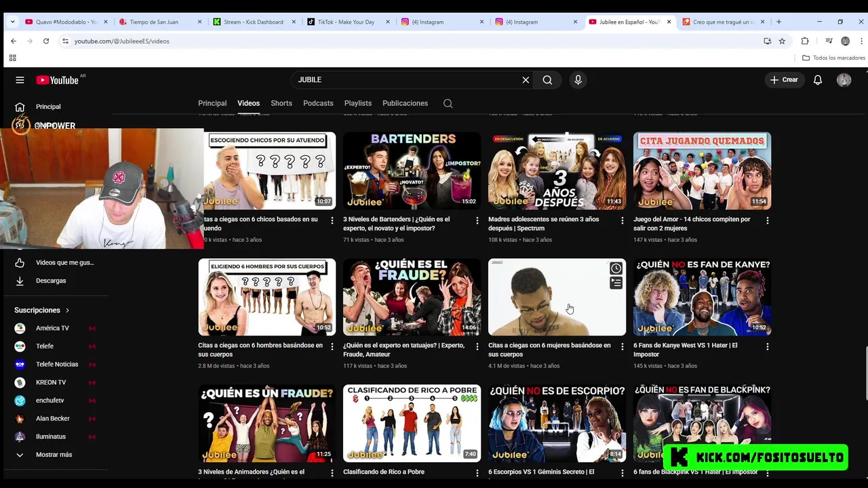Open the Chrome apps grid icon
Viewport: 868px width, 488px height.
coord(12,58)
